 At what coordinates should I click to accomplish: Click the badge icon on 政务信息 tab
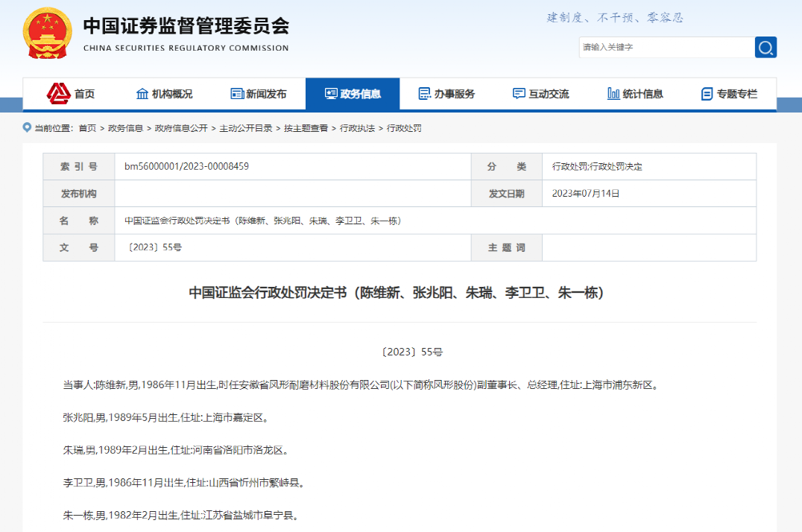tap(330, 93)
